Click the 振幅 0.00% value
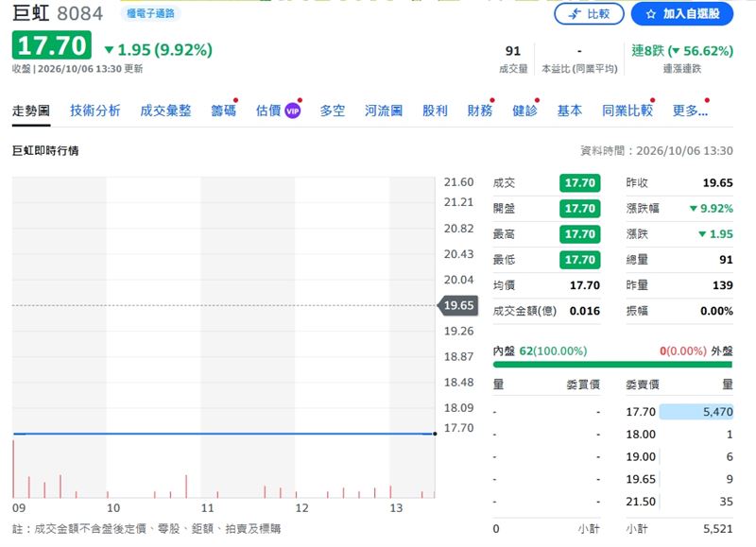The image size is (756, 547). [716, 311]
